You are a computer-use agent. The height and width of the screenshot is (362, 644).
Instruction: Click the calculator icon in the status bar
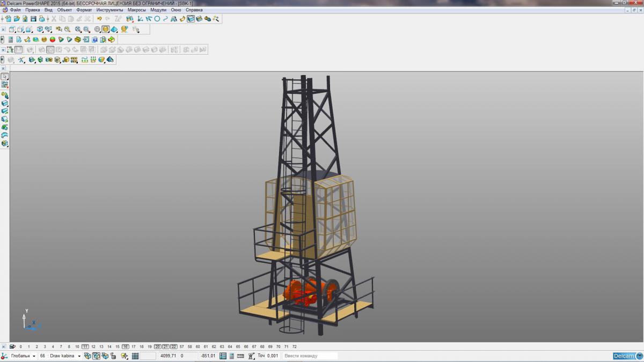[232, 356]
